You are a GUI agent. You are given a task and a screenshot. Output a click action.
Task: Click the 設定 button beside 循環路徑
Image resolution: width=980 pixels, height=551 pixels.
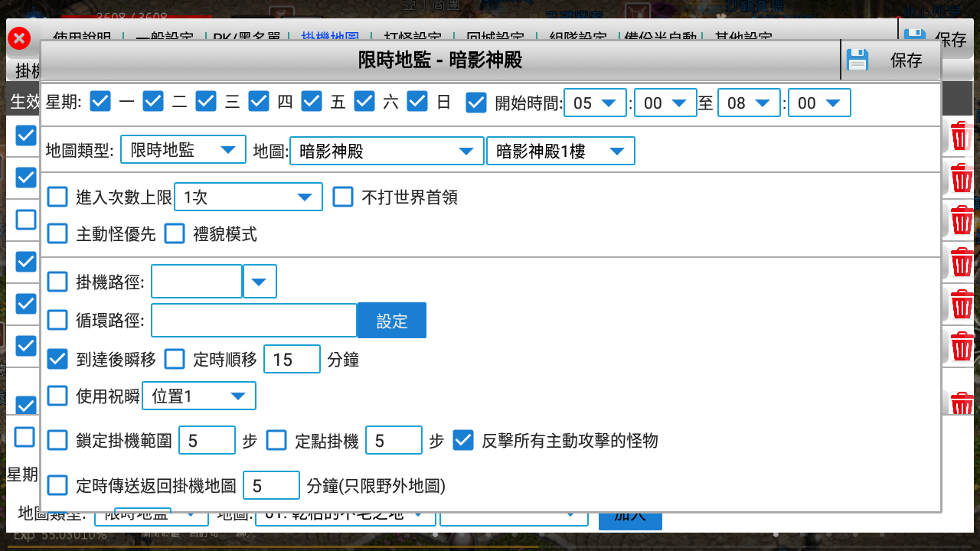click(391, 320)
